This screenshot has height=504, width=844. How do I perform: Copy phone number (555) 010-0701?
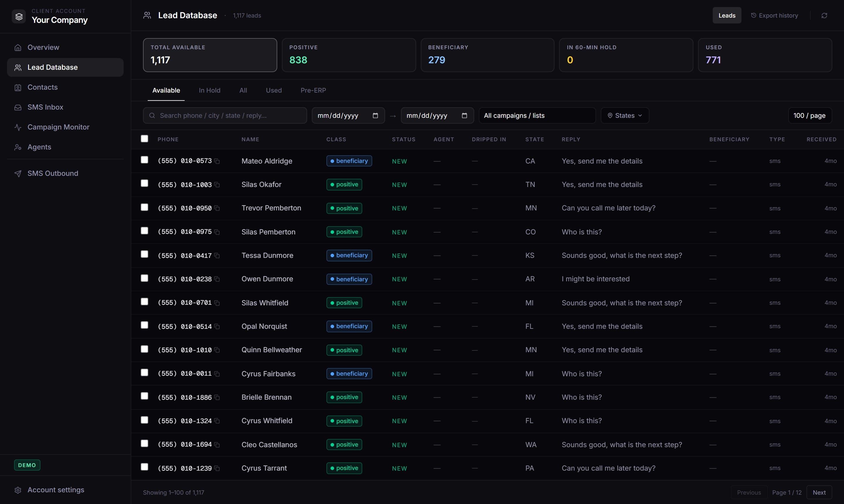(217, 303)
